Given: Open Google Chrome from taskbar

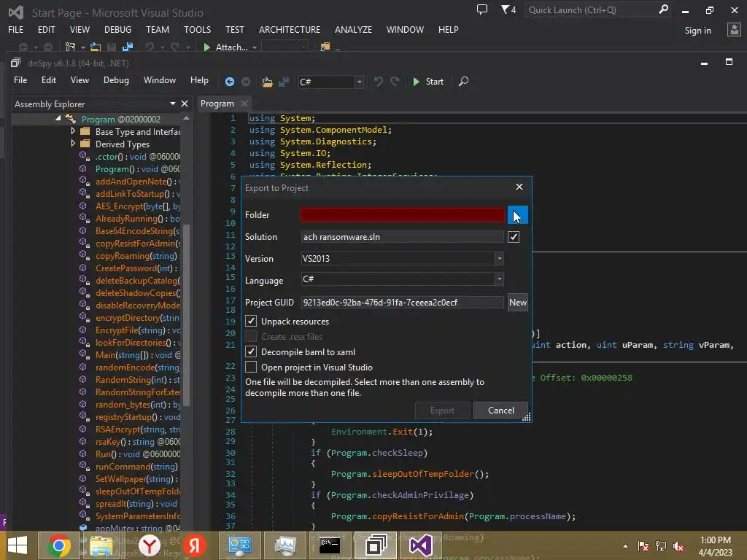Looking at the screenshot, I should [x=59, y=545].
